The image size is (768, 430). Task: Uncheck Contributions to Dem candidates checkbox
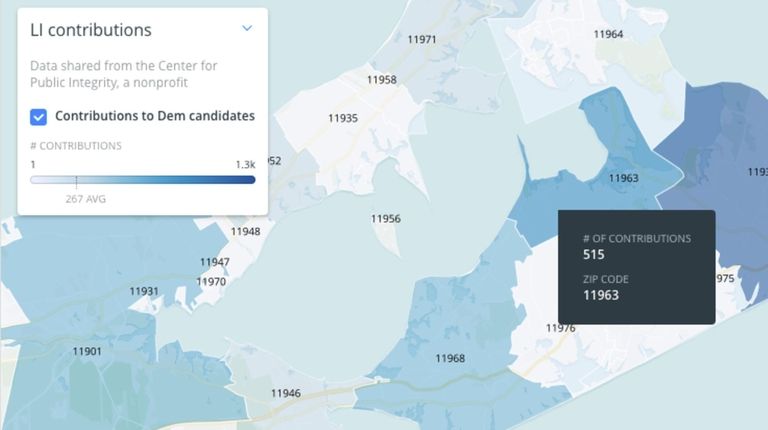tap(38, 117)
